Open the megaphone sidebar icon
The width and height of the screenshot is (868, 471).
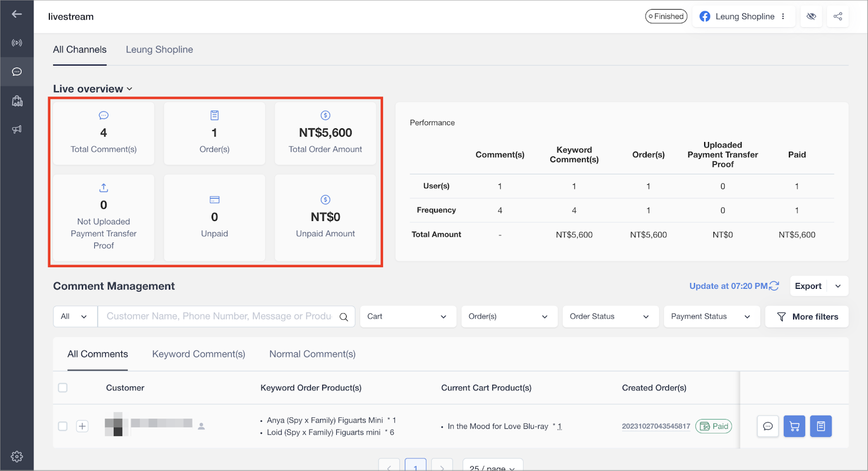tap(17, 129)
